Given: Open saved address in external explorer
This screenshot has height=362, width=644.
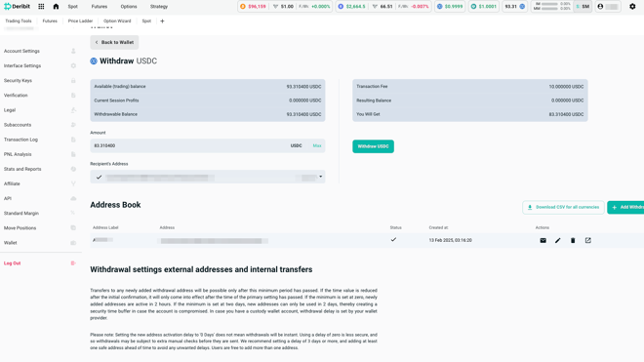Looking at the screenshot, I should pos(588,240).
